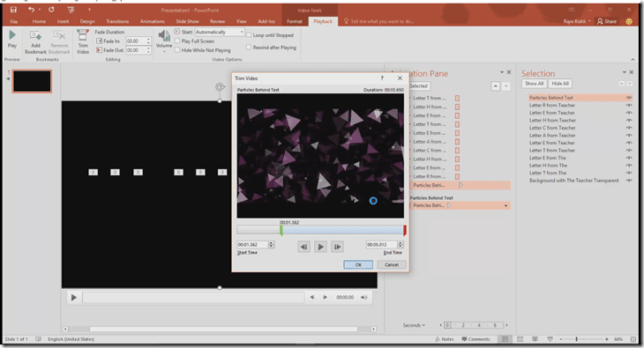
Task: Play the clip in Trim Video dialog
Action: (320, 247)
